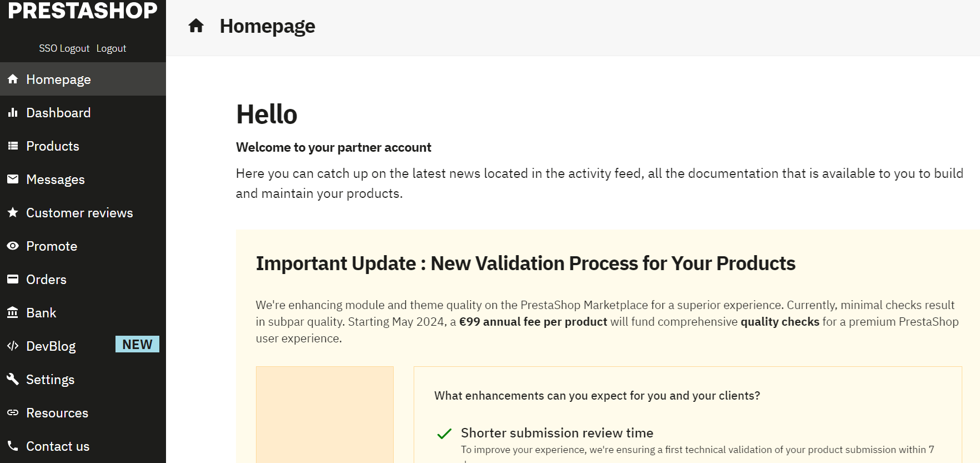
Task: Open the Dashboard bar chart icon
Action: (13, 112)
